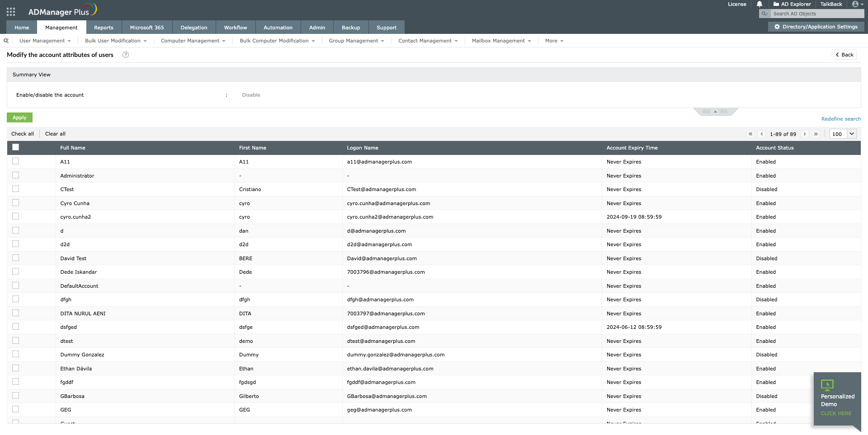
Task: Click the Search AD Objects input field
Action: tap(817, 14)
